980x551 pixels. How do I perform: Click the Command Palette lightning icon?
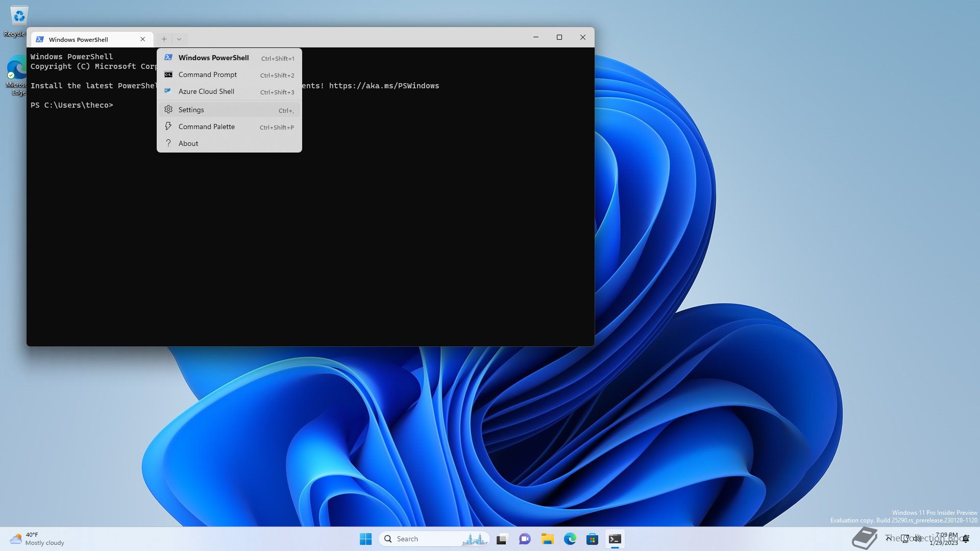click(168, 126)
